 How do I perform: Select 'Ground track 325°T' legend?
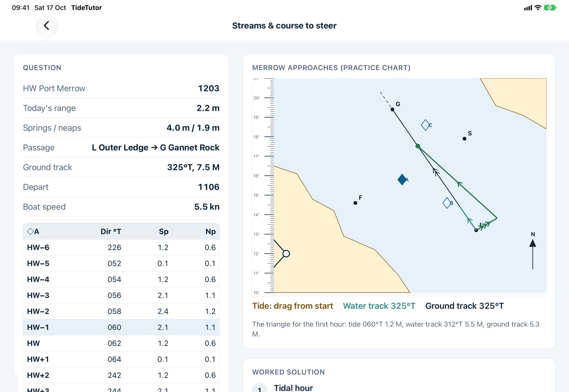(x=464, y=306)
